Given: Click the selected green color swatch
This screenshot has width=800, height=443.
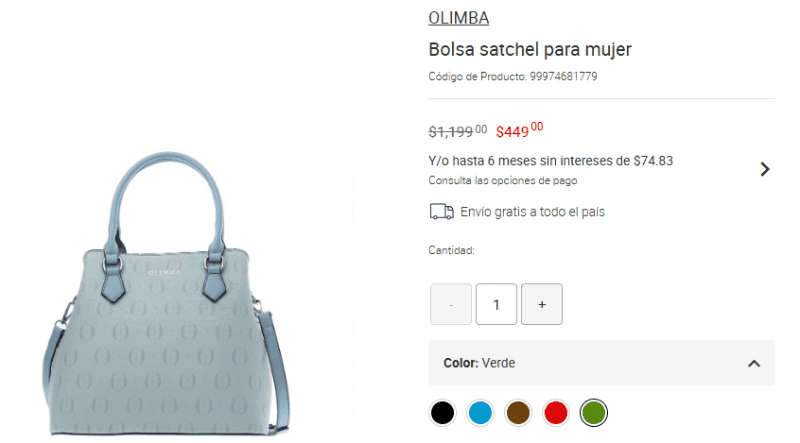Looking at the screenshot, I should [593, 413].
